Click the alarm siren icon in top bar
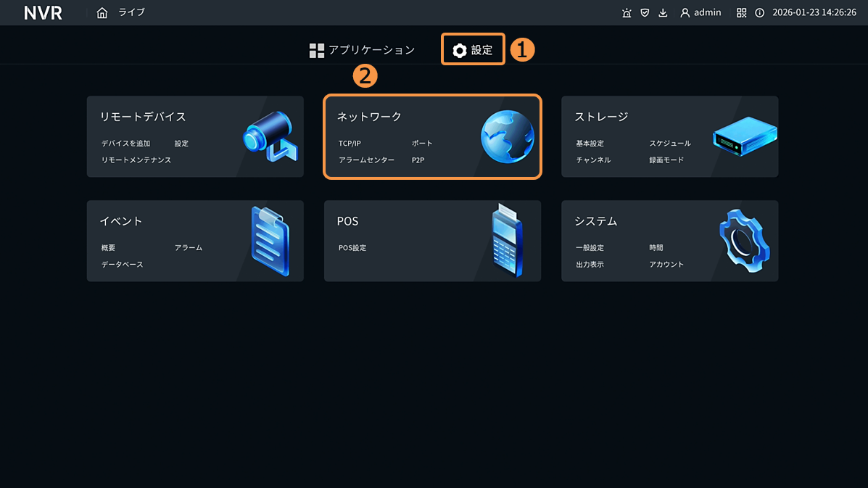 (x=627, y=13)
